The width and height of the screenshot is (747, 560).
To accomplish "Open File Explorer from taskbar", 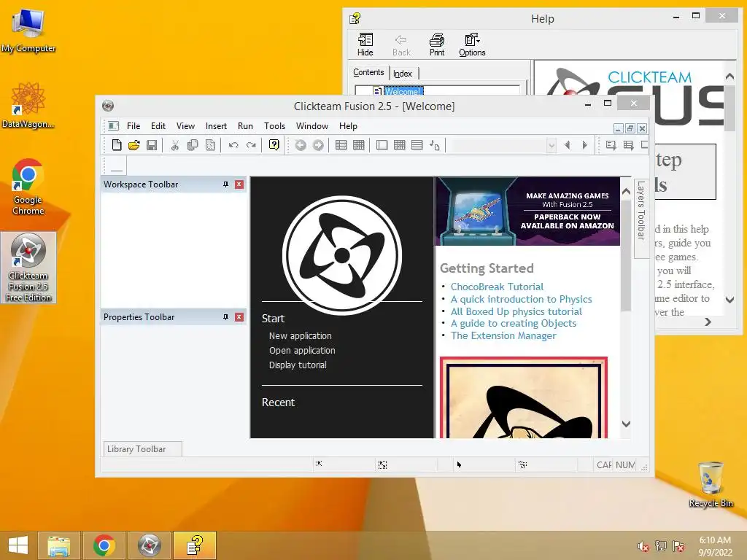I will click(59, 545).
